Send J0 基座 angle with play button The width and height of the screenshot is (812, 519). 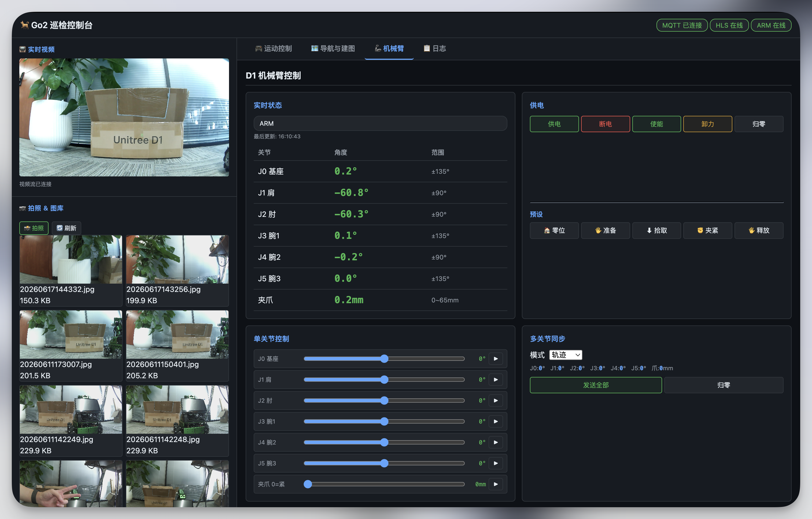click(x=495, y=359)
